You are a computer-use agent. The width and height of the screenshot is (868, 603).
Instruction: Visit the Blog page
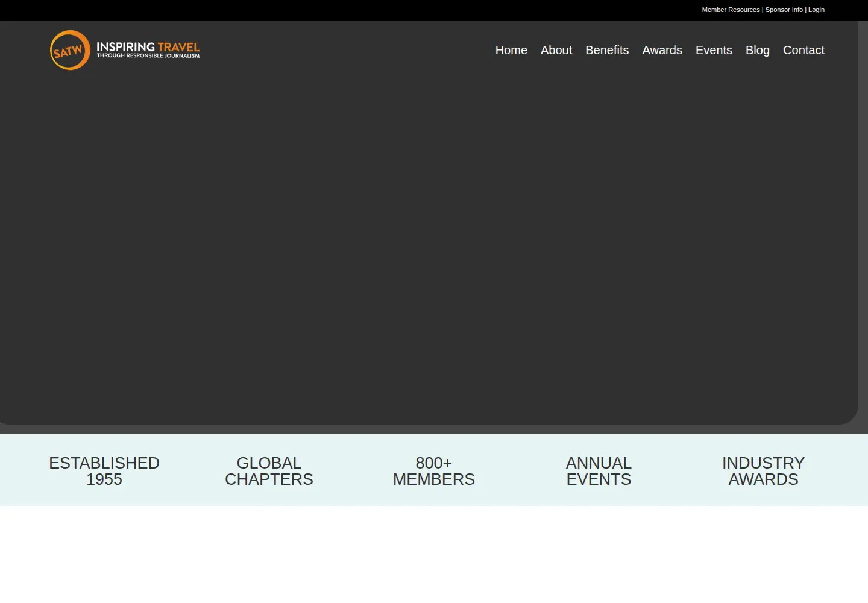758,50
